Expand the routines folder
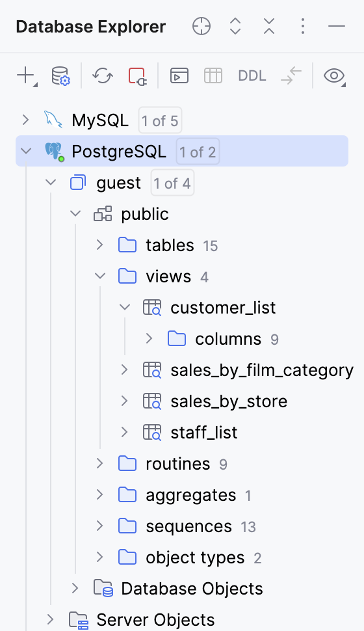Screen dimensions: 364x631 coord(100,464)
